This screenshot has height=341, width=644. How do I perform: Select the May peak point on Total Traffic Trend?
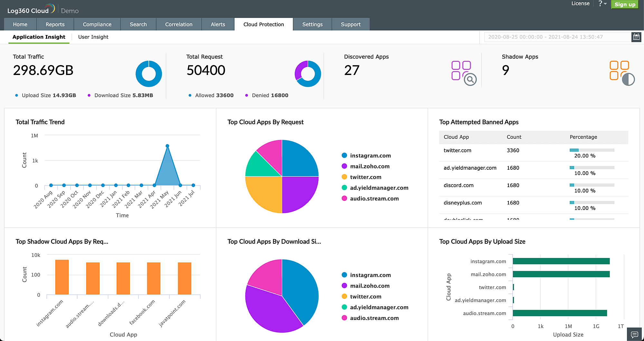(x=167, y=146)
